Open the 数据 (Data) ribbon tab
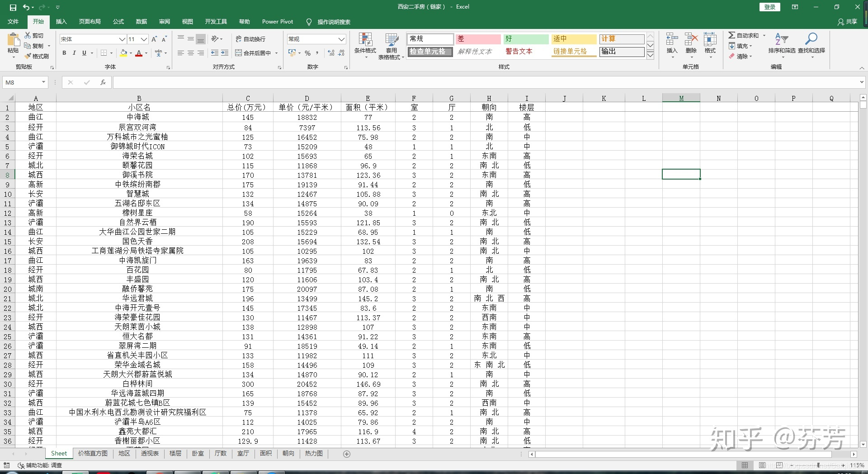This screenshot has height=474, width=868. point(142,22)
